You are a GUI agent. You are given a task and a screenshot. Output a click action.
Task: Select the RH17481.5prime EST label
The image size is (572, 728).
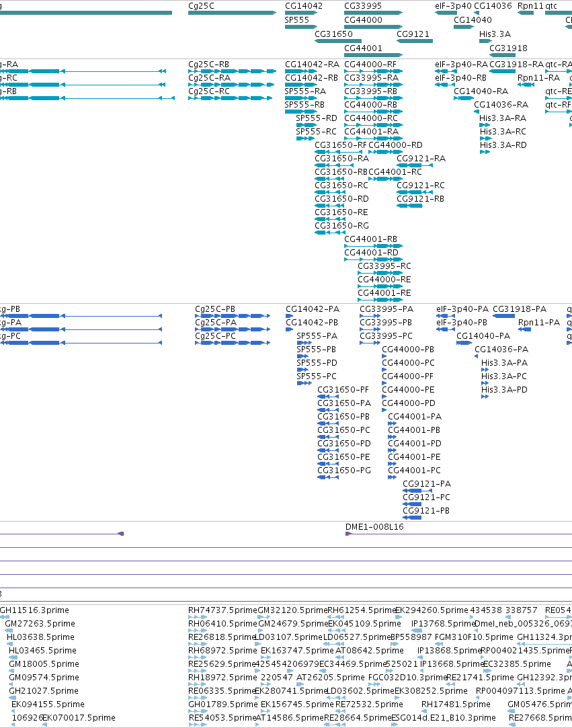pyautogui.click(x=456, y=704)
